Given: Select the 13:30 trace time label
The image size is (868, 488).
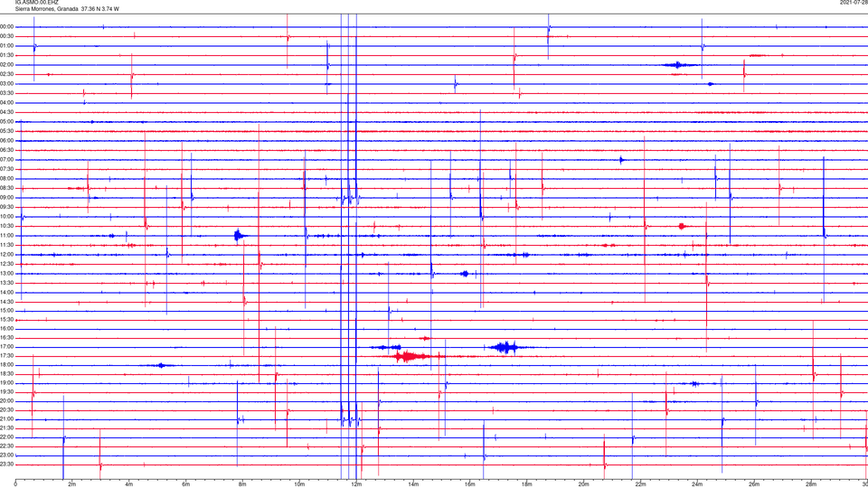Looking at the screenshot, I should tap(7, 283).
